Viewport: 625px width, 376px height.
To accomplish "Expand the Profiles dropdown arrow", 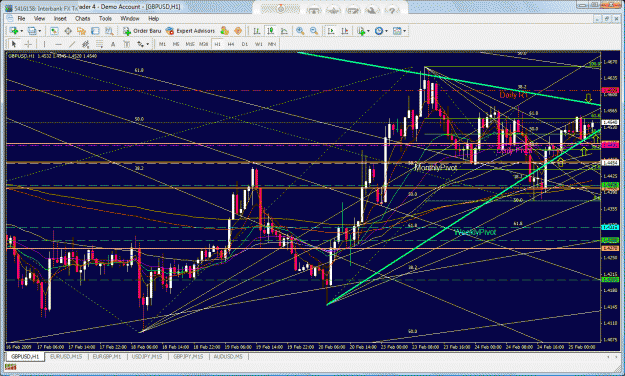I will pyautogui.click(x=39, y=31).
